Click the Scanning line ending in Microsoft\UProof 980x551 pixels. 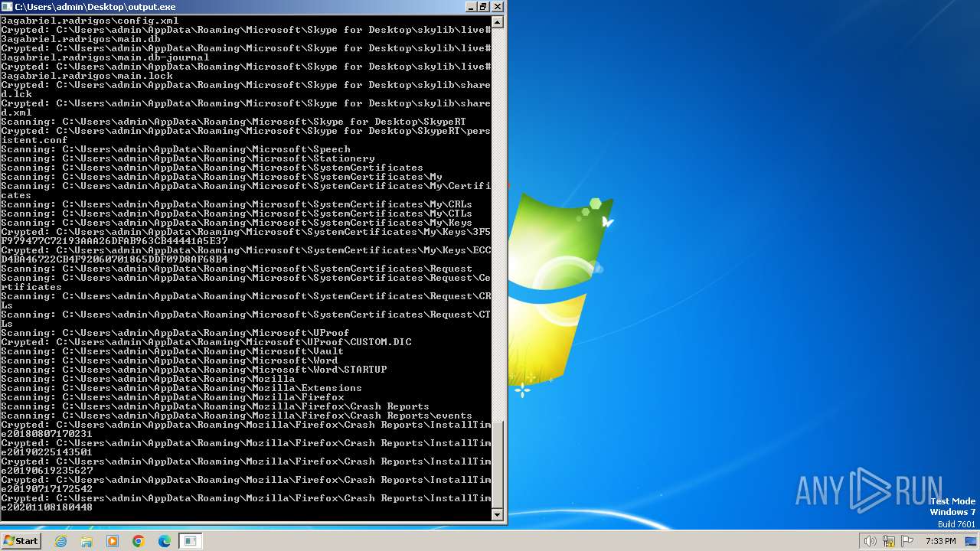click(175, 333)
